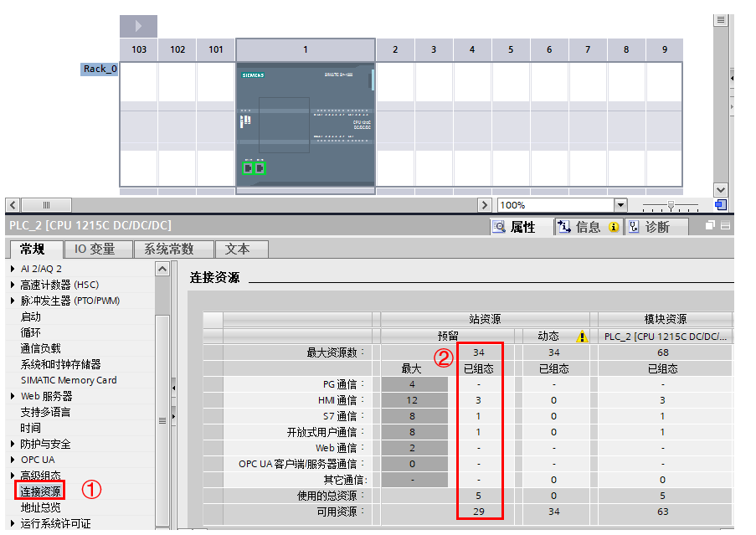
Task: Click the overview navigation icon beside zoom slider
Action: coord(721,205)
